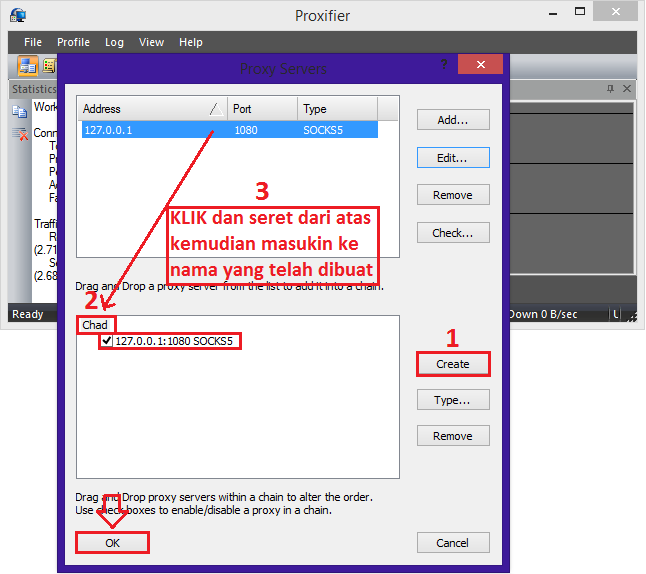Open the Profile menu
The height and width of the screenshot is (574, 646).
click(73, 42)
